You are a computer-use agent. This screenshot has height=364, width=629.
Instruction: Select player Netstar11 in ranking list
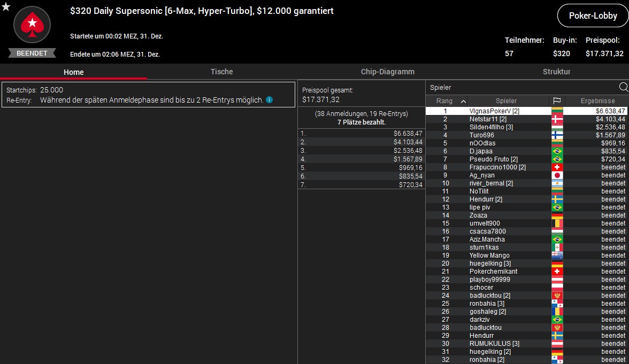click(x=488, y=119)
